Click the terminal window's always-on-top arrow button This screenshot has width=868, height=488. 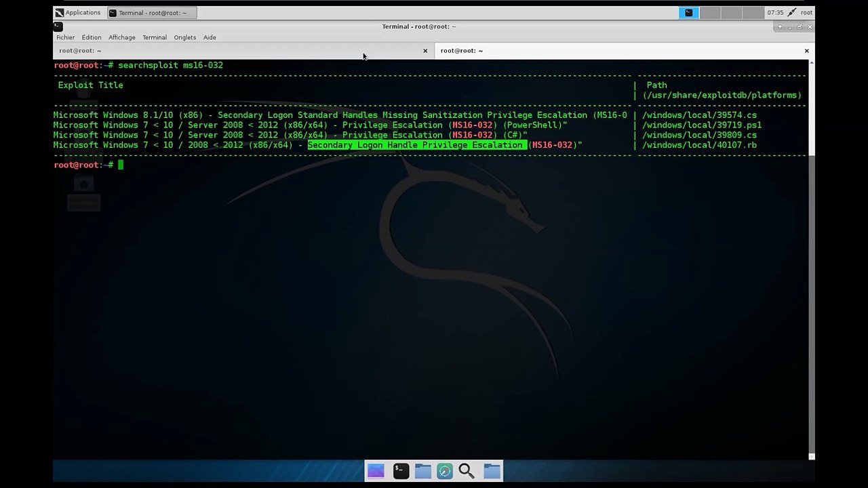coord(780,27)
